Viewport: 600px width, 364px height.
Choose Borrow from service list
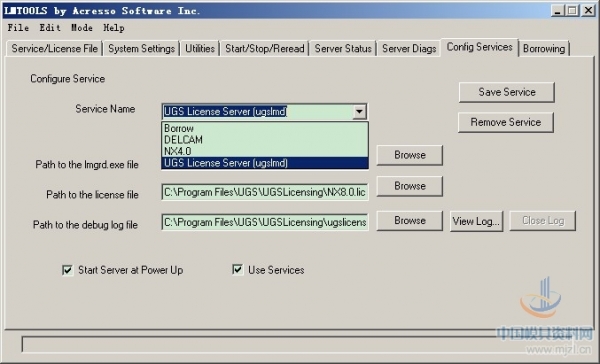(x=265, y=128)
